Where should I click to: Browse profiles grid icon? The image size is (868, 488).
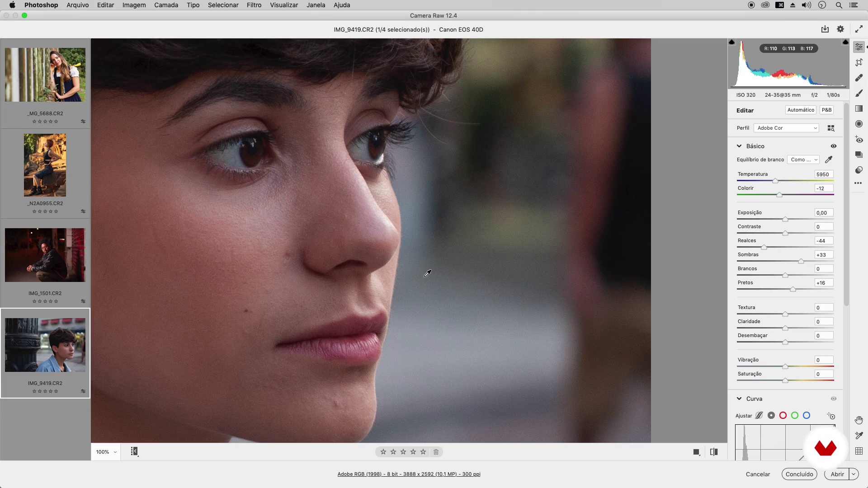tap(831, 128)
